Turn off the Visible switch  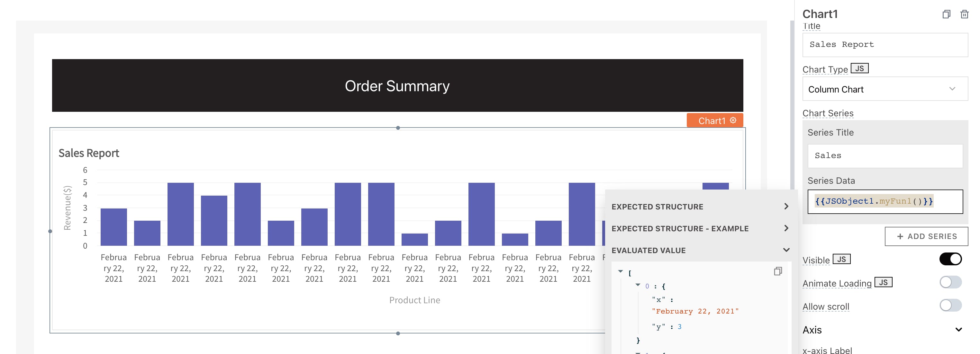click(950, 259)
